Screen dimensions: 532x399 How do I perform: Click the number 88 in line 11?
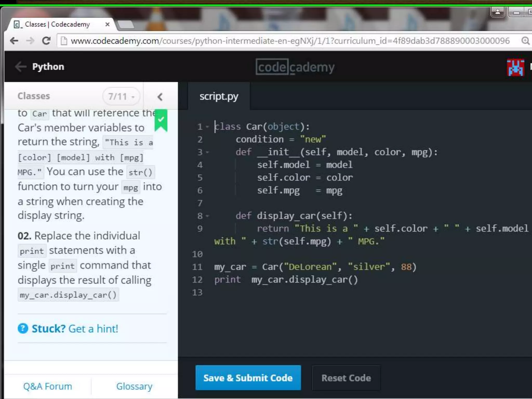[406, 267]
